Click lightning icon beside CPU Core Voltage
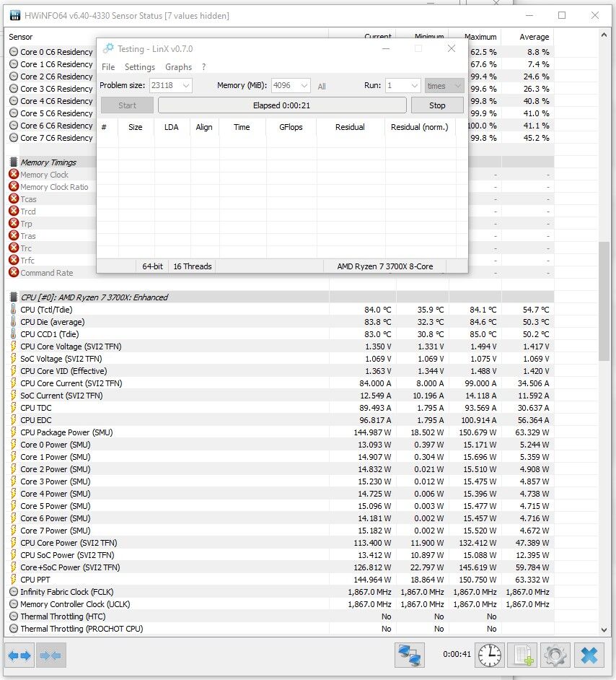Screen dimensions: 616x680 click(14, 346)
